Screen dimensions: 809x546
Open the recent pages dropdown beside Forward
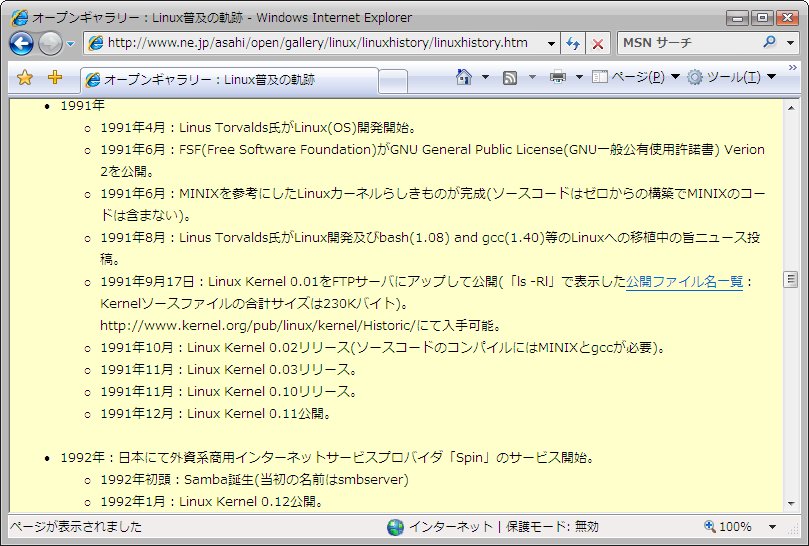[x=71, y=44]
